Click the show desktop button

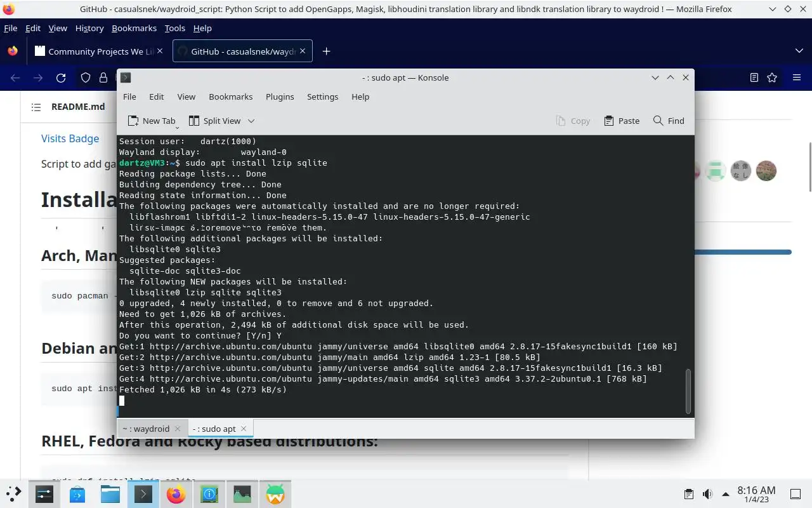click(x=796, y=494)
